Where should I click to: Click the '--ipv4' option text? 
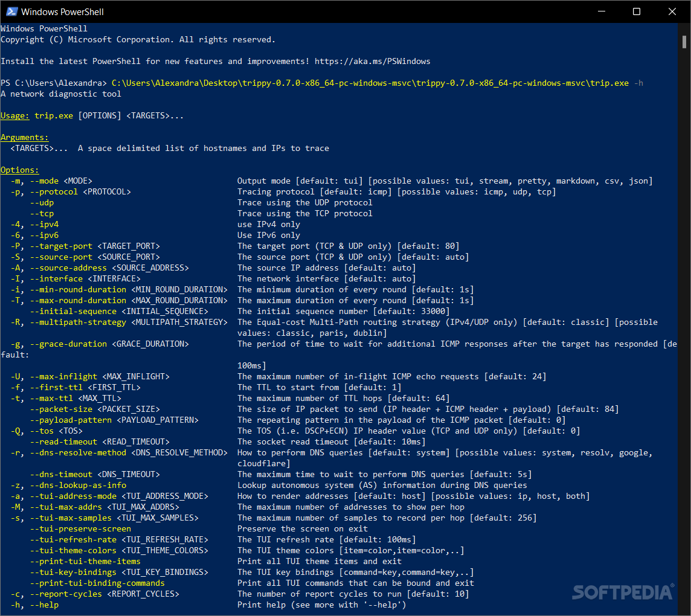pos(44,224)
